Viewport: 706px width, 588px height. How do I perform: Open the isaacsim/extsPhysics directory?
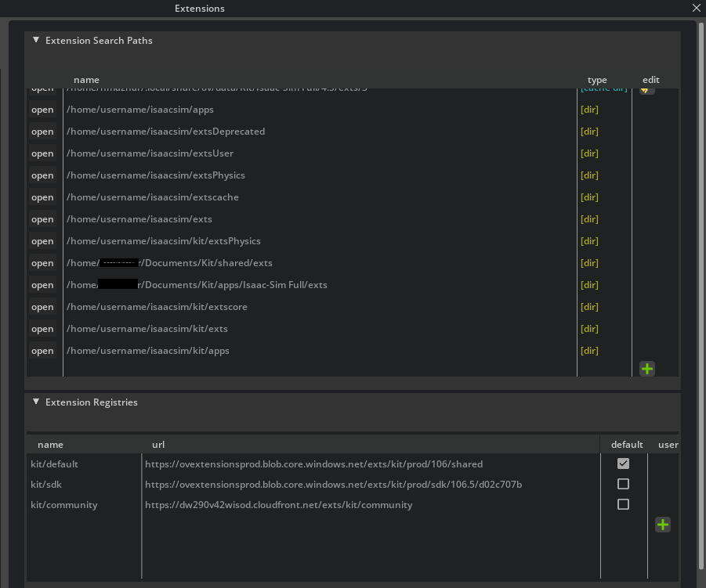[x=42, y=175]
